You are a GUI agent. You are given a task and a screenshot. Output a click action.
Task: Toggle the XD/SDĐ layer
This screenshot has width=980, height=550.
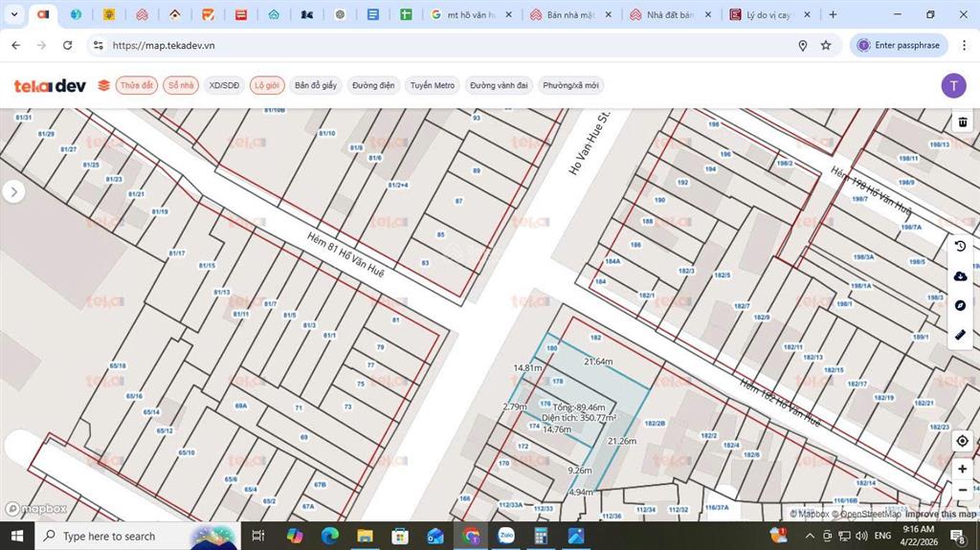click(224, 85)
